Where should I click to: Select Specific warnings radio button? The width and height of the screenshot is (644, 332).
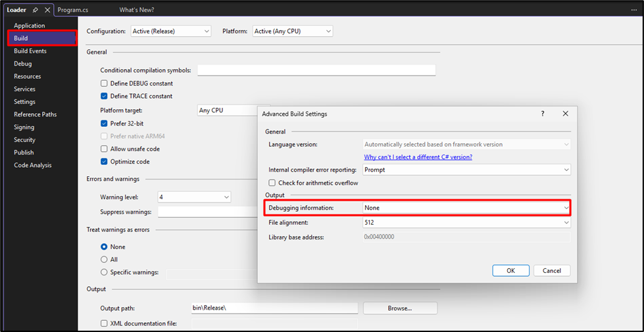coord(104,272)
